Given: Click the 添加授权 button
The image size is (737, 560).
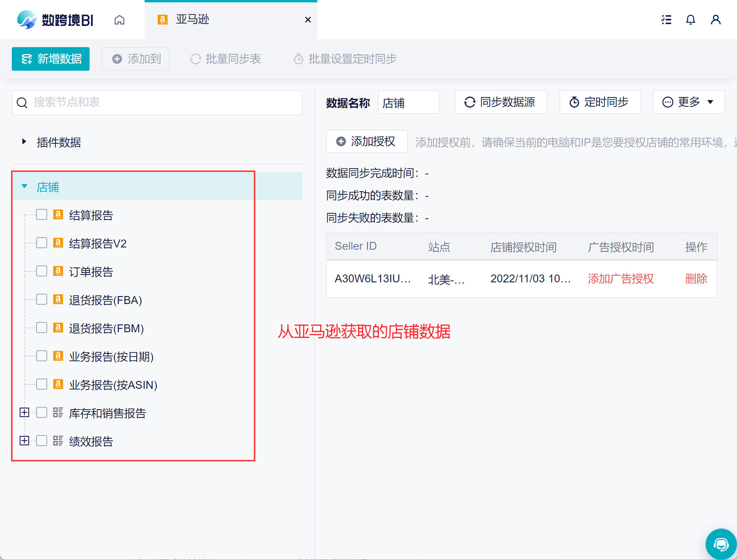Looking at the screenshot, I should (x=367, y=141).
